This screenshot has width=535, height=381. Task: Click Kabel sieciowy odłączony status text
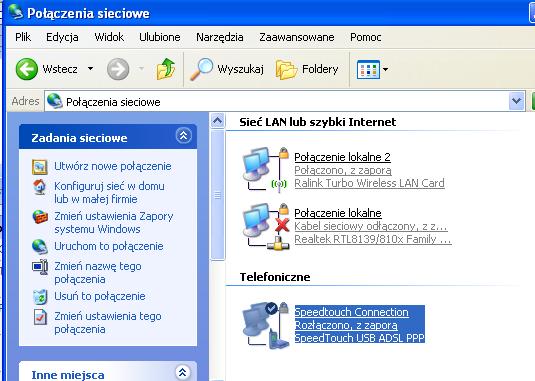(x=371, y=226)
